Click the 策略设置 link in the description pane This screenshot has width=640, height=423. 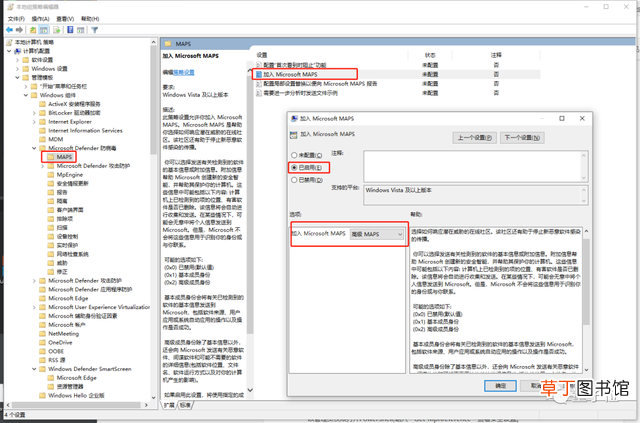coord(184,73)
